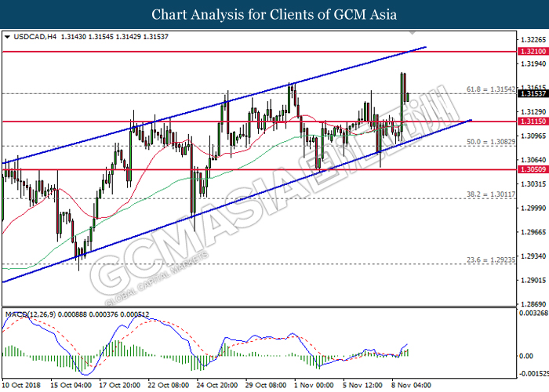Click the Fibonacci 23.6 = 1.29235 label
This screenshot has height=392, width=549.
tap(491, 260)
